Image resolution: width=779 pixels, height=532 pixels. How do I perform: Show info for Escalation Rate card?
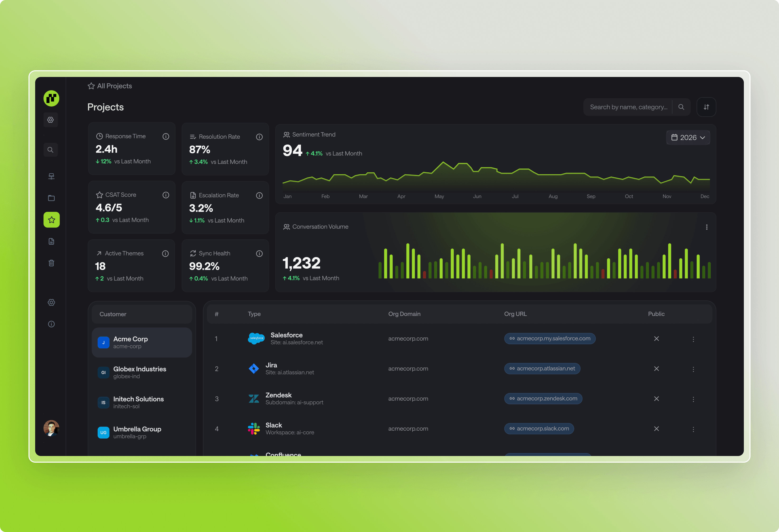tap(259, 195)
